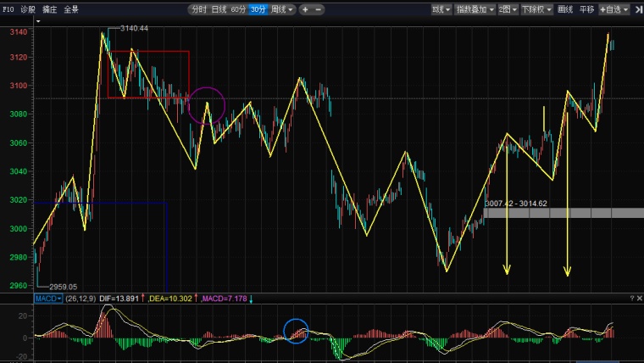Click the DEA=10.302 value label
This screenshot has height=363, width=644.
(x=171, y=299)
